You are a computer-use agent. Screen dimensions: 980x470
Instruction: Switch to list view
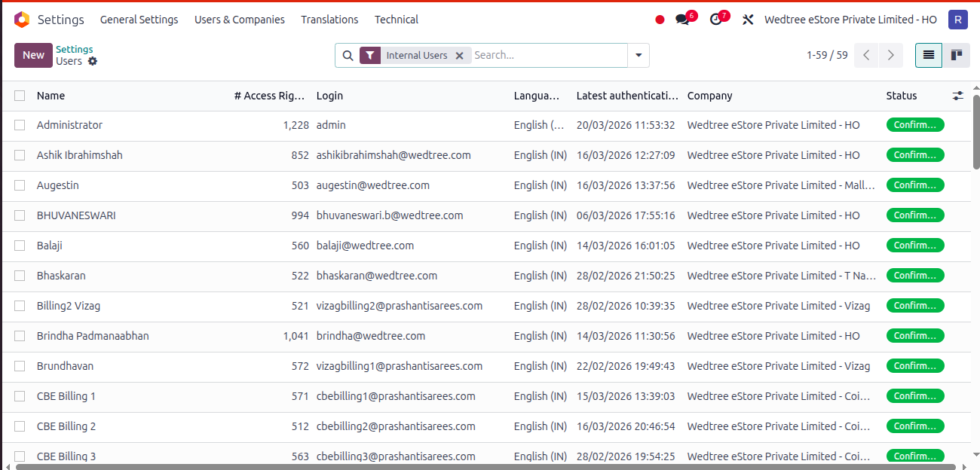(x=929, y=55)
